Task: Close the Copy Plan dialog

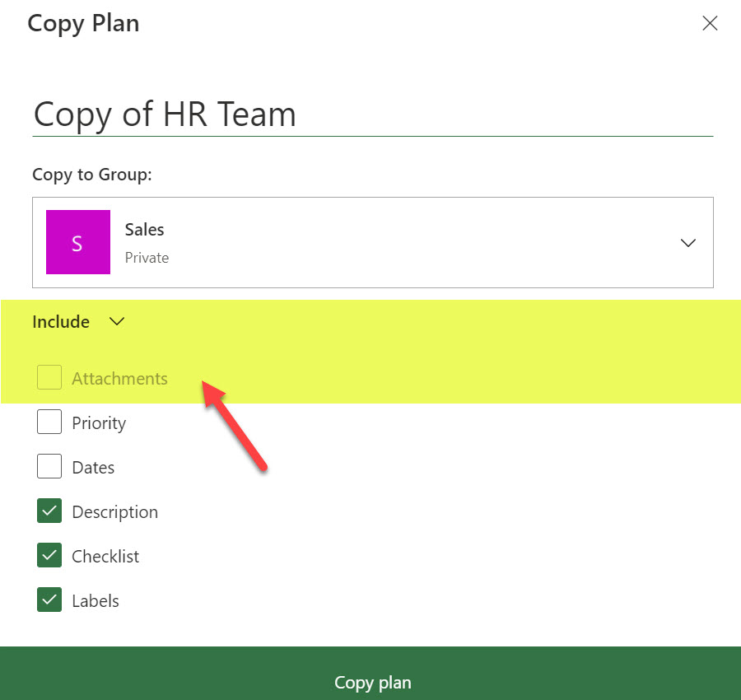Action: pos(710,23)
